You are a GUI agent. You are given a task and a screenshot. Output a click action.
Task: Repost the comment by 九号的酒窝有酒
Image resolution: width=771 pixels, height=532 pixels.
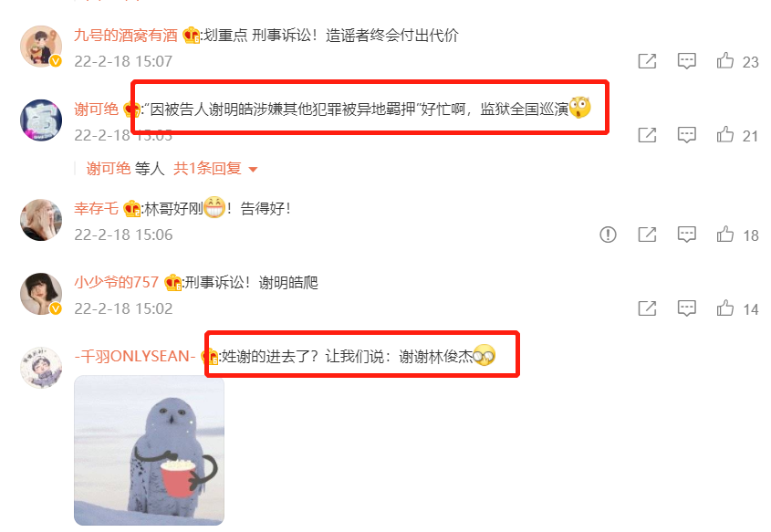pyautogui.click(x=647, y=61)
